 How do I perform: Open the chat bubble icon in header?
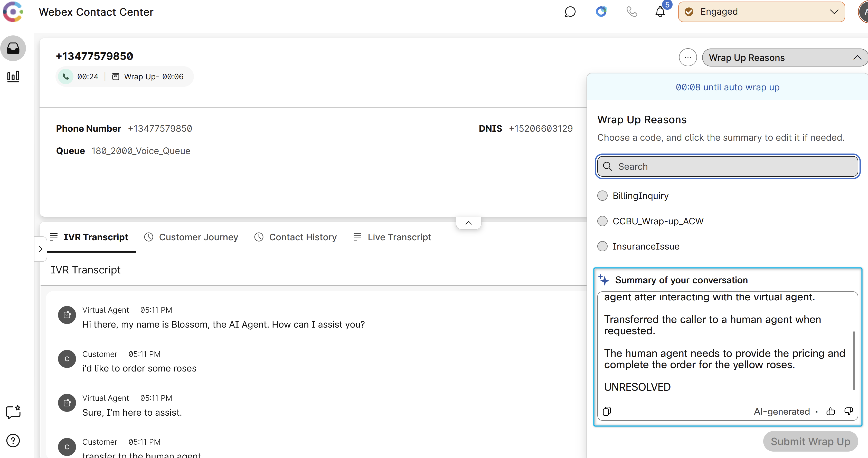[570, 12]
